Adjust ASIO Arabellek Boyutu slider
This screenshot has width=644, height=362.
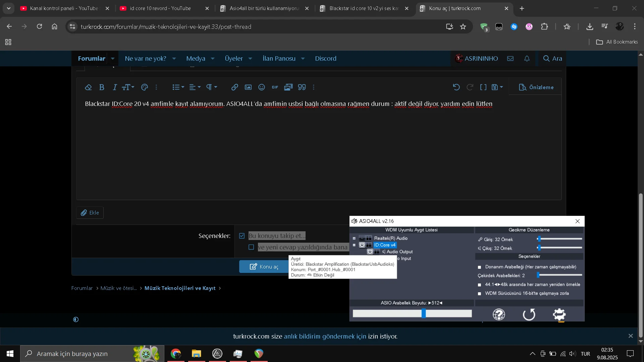coord(412,314)
